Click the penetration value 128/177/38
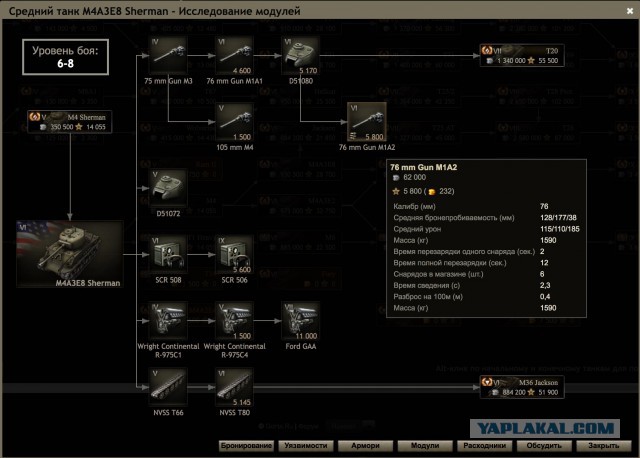The width and height of the screenshot is (640, 458). coord(558,218)
